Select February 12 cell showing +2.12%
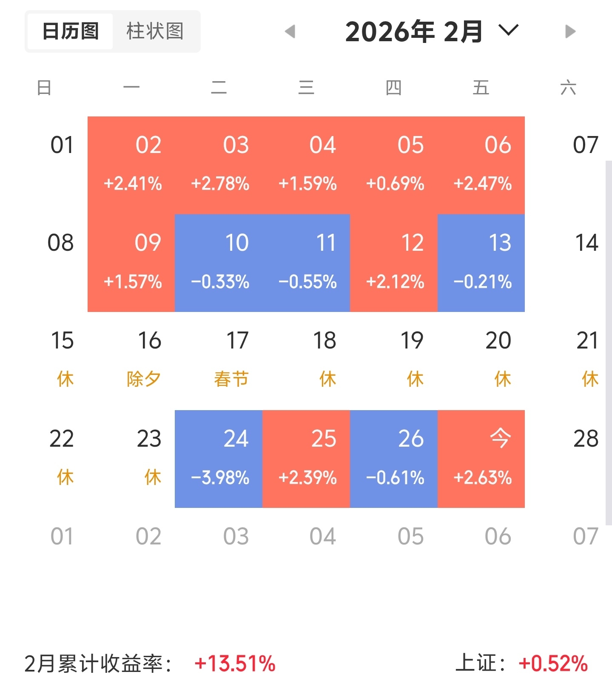 click(394, 263)
